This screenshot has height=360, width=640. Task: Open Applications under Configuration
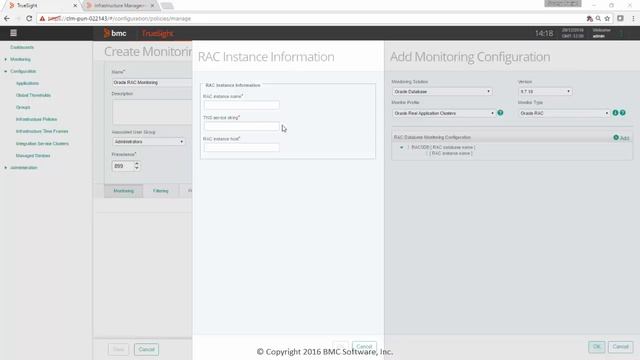(27, 83)
